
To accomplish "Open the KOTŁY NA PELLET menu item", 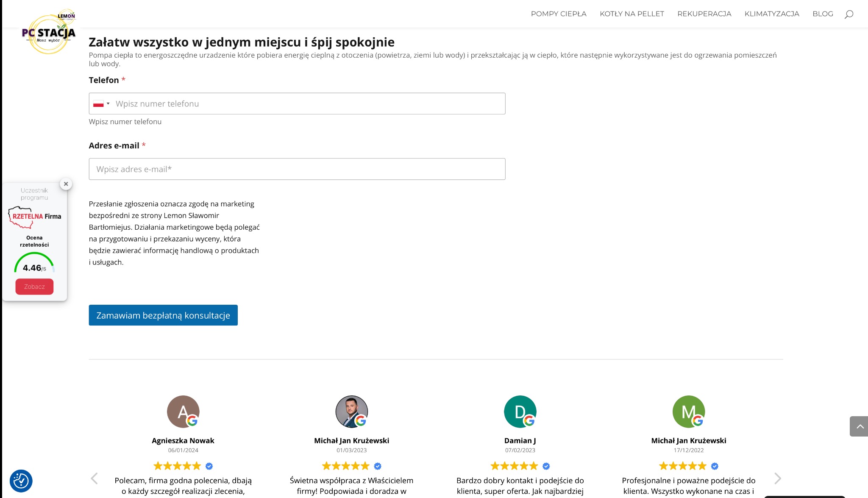I will point(632,13).
